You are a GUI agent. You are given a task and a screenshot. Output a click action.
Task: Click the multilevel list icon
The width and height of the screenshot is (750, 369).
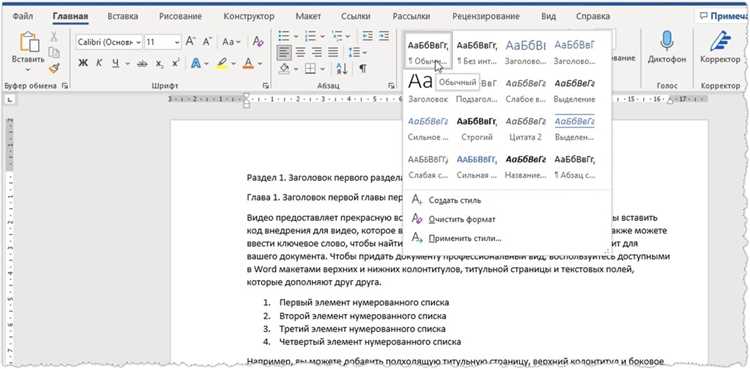(x=337, y=36)
